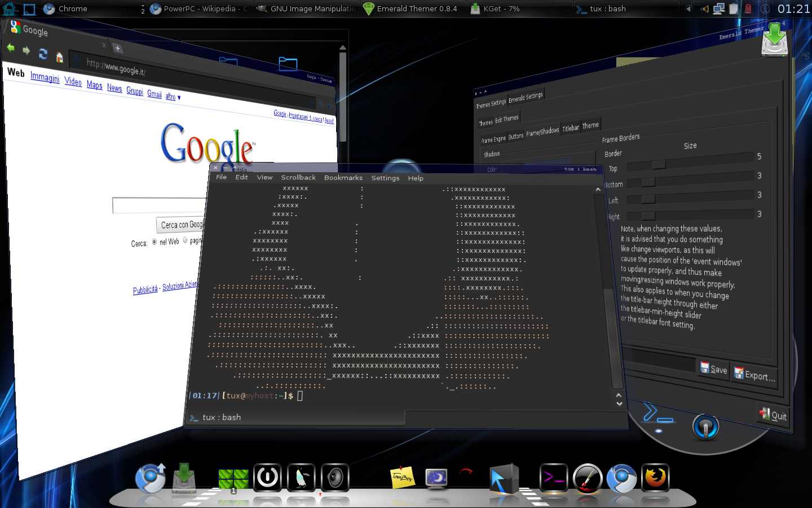Launch Firefox from the dock
This screenshot has height=508, width=812.
click(655, 478)
